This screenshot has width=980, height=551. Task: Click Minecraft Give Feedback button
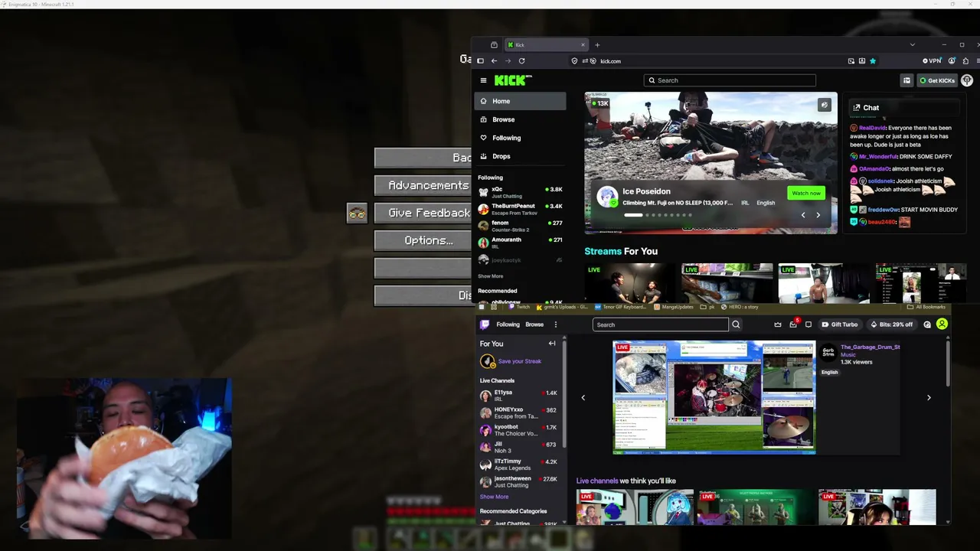(x=423, y=213)
